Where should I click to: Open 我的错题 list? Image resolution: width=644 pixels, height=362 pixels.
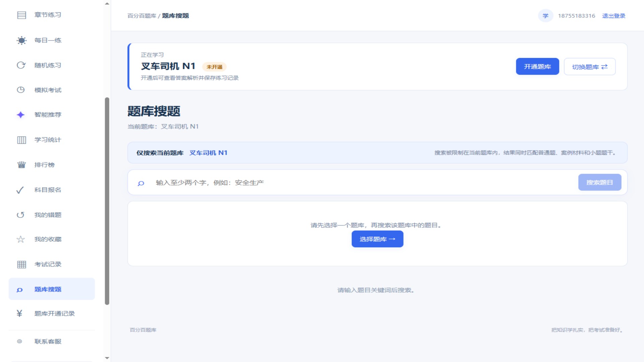[52, 215]
